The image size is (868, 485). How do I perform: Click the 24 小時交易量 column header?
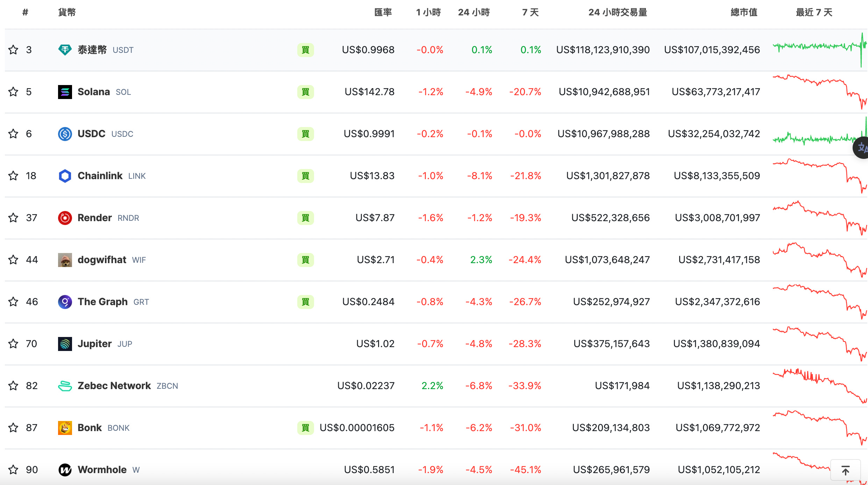[618, 13]
